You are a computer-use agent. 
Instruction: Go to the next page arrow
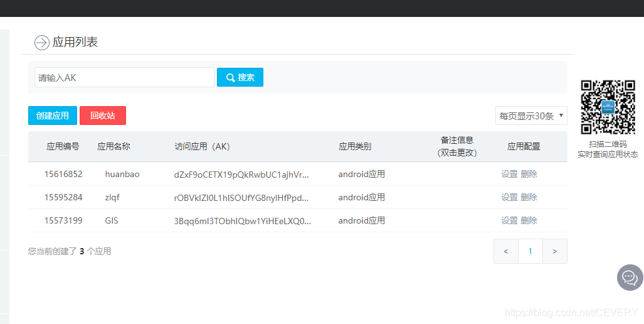[555, 251]
